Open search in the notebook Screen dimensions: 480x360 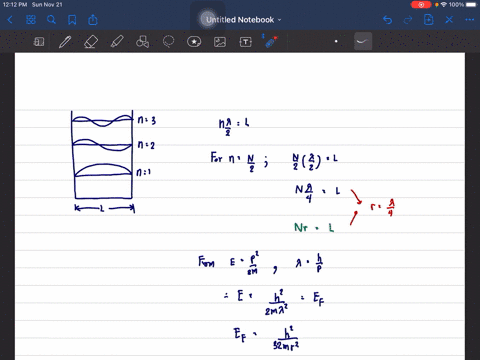click(51, 20)
